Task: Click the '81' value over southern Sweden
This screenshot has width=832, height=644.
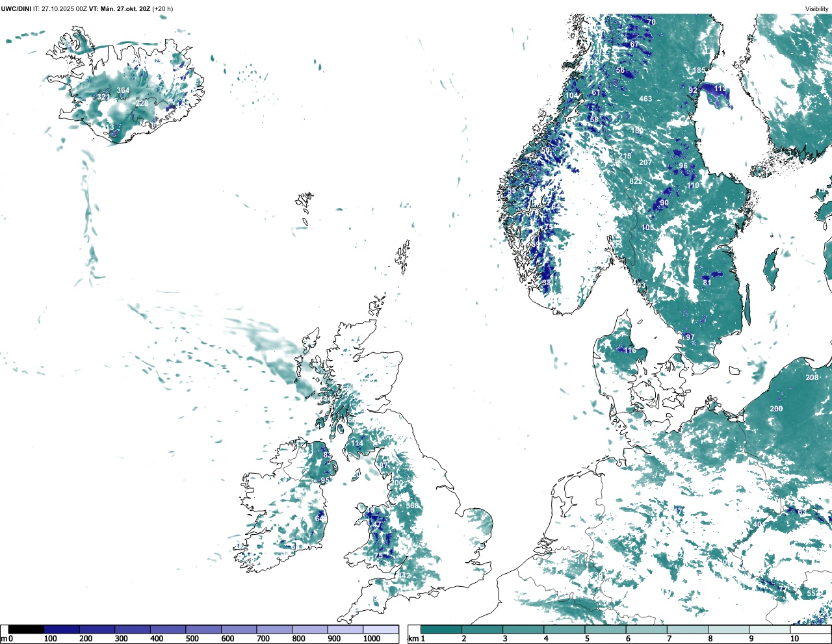Action: [x=707, y=283]
